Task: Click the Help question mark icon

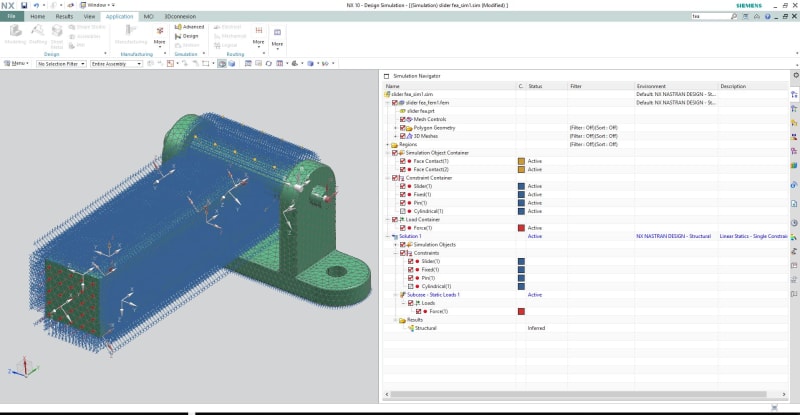Action: pos(767,16)
